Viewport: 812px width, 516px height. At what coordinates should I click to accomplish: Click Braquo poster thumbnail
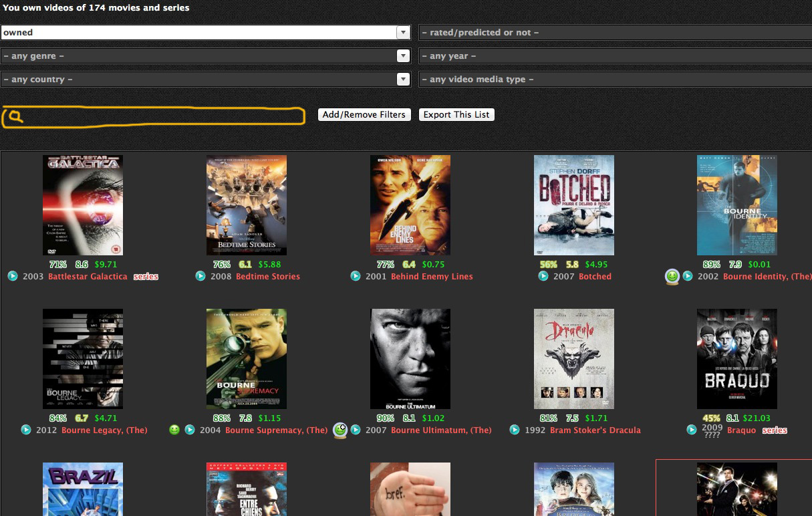point(737,359)
